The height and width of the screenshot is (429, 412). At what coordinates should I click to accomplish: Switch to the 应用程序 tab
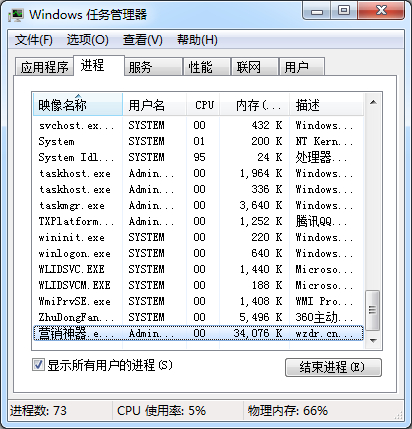click(x=44, y=67)
